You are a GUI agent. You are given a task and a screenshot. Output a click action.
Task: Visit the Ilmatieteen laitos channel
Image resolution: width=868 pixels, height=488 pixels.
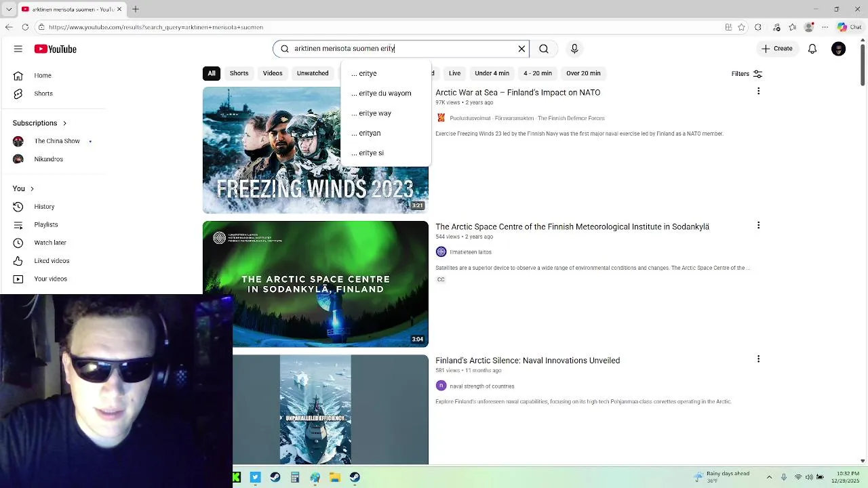coord(471,252)
